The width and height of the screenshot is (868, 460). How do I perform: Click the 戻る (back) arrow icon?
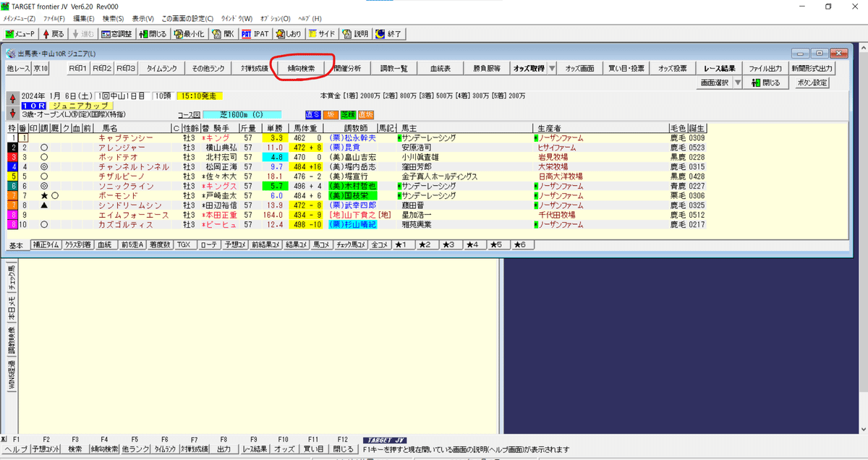click(54, 34)
